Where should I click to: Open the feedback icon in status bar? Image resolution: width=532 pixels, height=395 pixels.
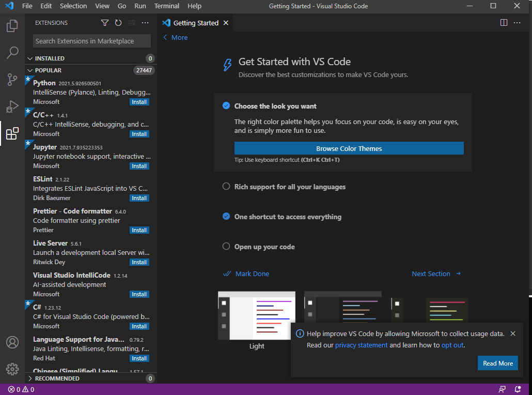[502, 389]
